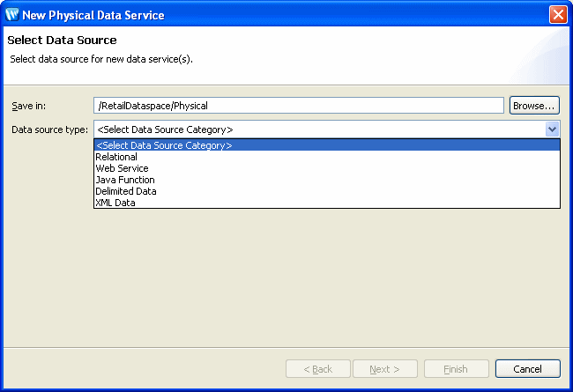This screenshot has height=392, width=573.
Task: Click the Save in path field
Action: tap(298, 106)
